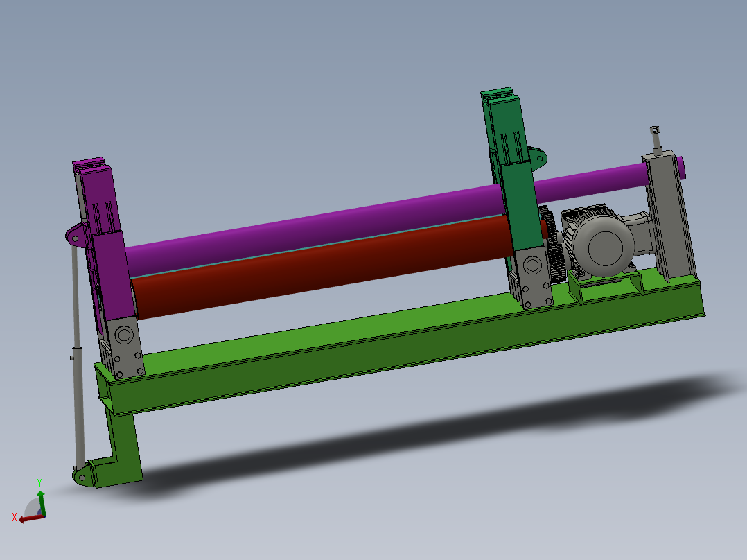Click the small cylinder rod atop right column

tap(656, 140)
